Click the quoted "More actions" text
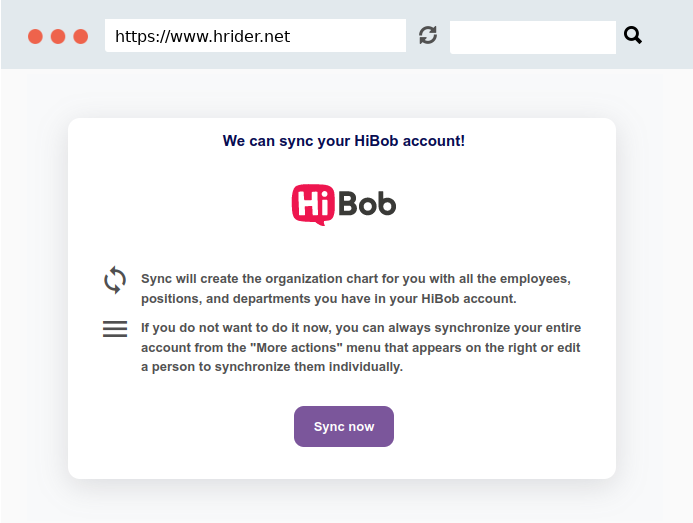 [x=296, y=348]
